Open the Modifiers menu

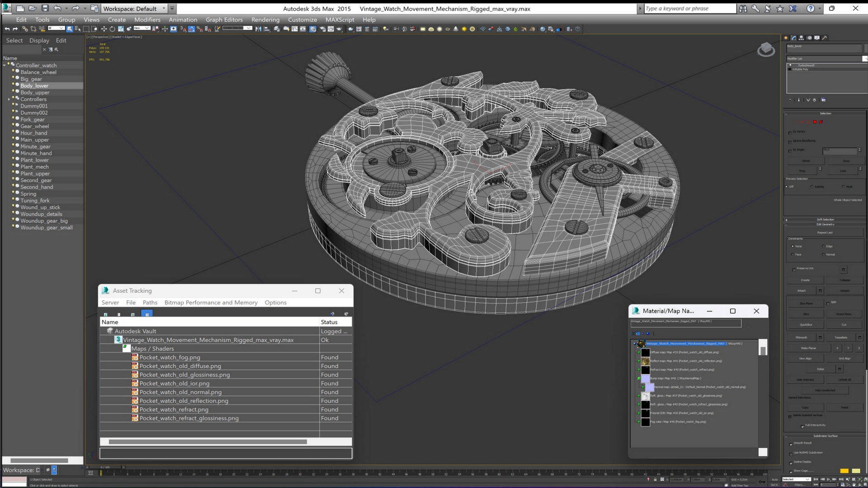click(147, 19)
